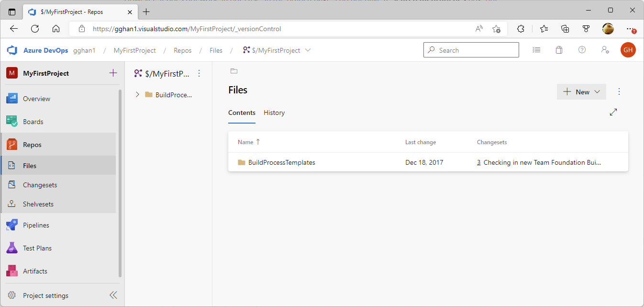Expand the BuildProcessTemplates tree folder
The image size is (644, 307).
(x=137, y=95)
